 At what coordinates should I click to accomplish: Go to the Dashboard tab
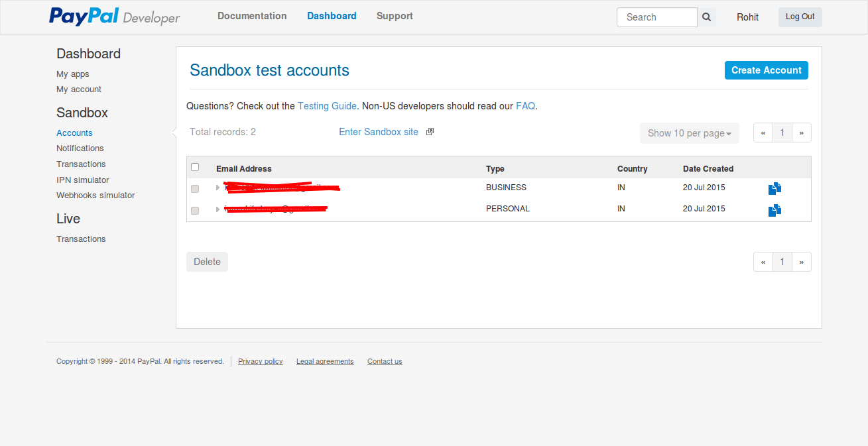[332, 16]
